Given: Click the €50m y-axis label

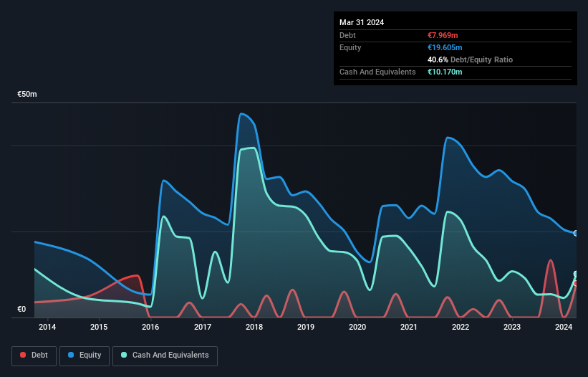Looking at the screenshot, I should (27, 94).
